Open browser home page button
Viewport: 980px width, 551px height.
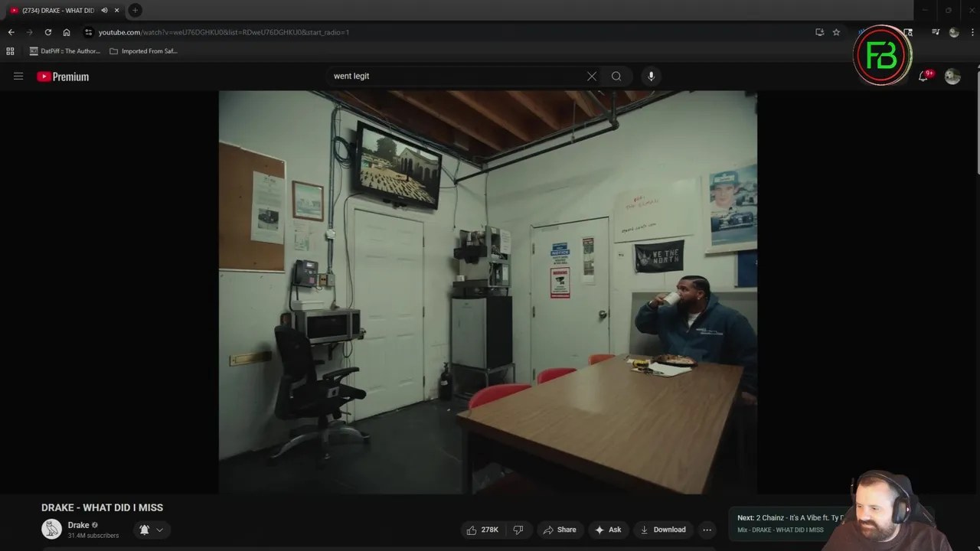[x=67, y=32]
